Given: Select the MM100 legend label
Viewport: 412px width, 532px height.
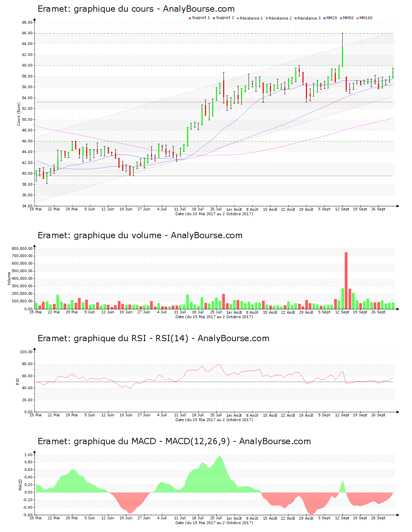Looking at the screenshot, I should 366,18.
